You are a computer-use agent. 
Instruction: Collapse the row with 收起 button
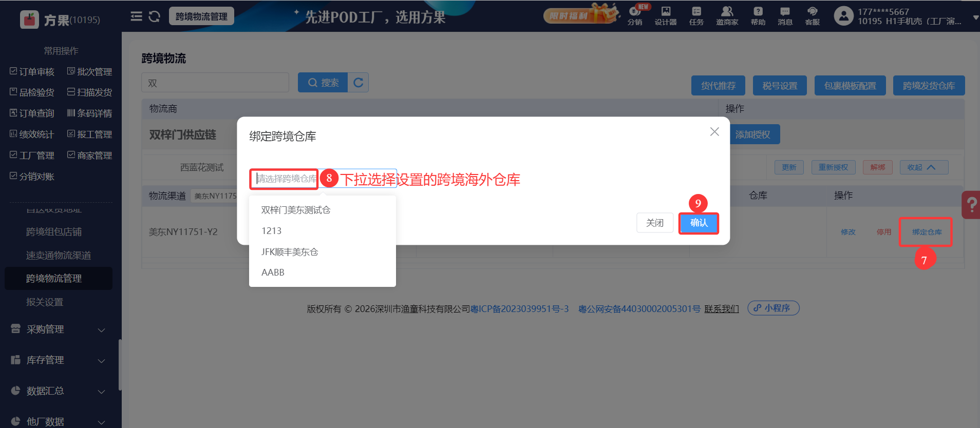(x=924, y=167)
